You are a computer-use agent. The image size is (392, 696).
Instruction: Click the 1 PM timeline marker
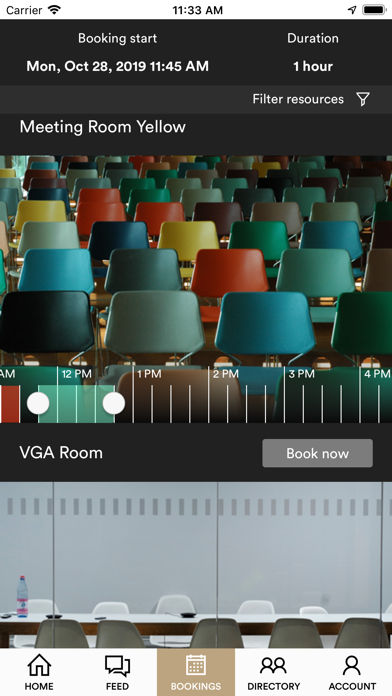point(149,374)
